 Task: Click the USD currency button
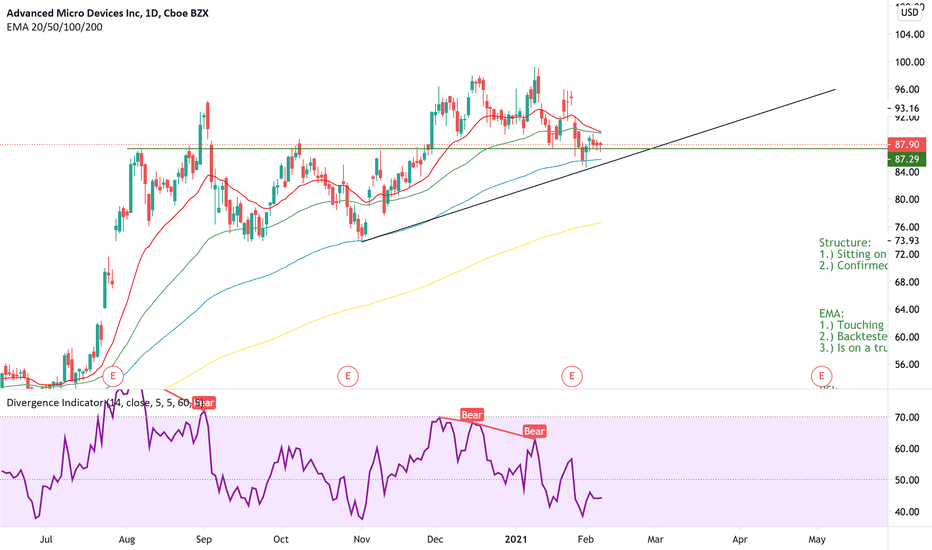click(909, 12)
